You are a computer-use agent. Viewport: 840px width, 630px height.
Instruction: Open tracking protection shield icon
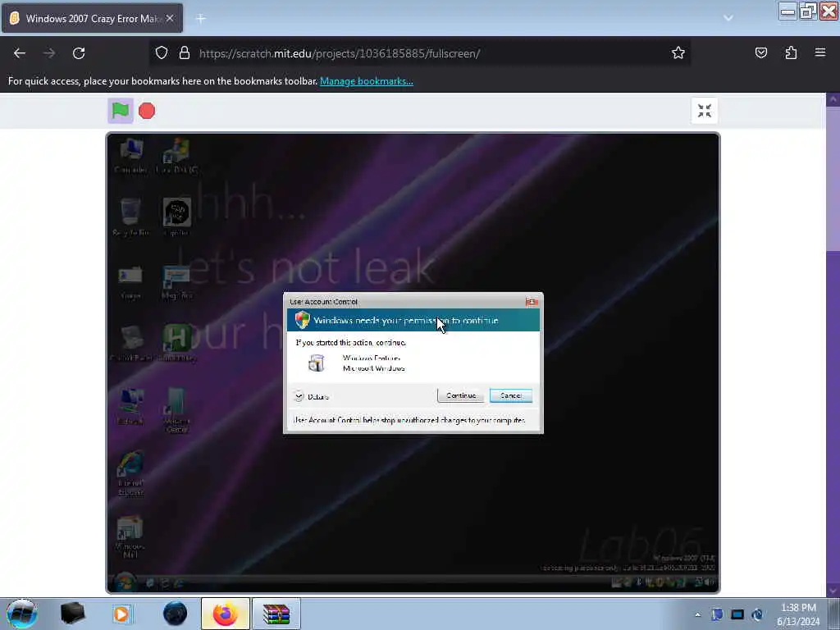tap(162, 53)
